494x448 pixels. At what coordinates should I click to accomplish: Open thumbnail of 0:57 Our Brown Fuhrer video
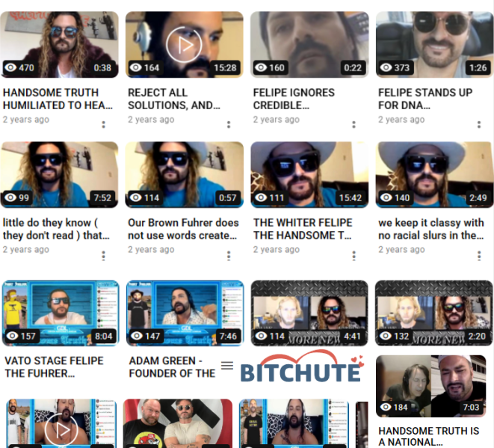click(185, 175)
